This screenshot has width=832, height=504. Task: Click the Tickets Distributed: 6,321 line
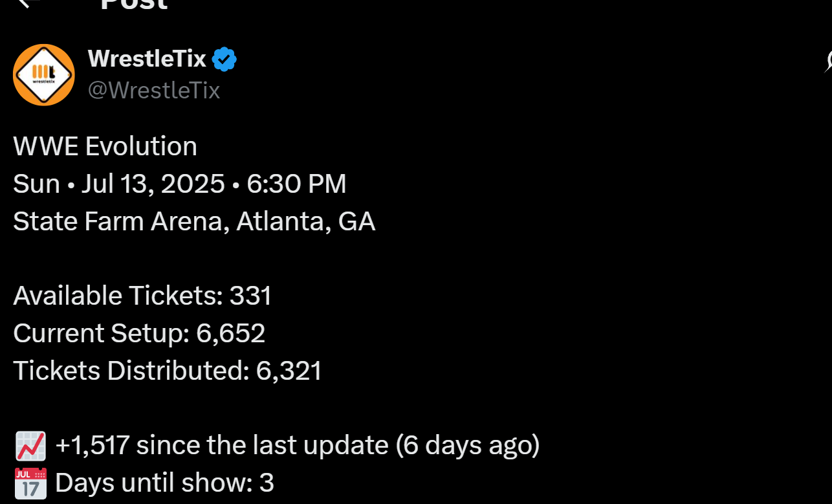(x=168, y=371)
